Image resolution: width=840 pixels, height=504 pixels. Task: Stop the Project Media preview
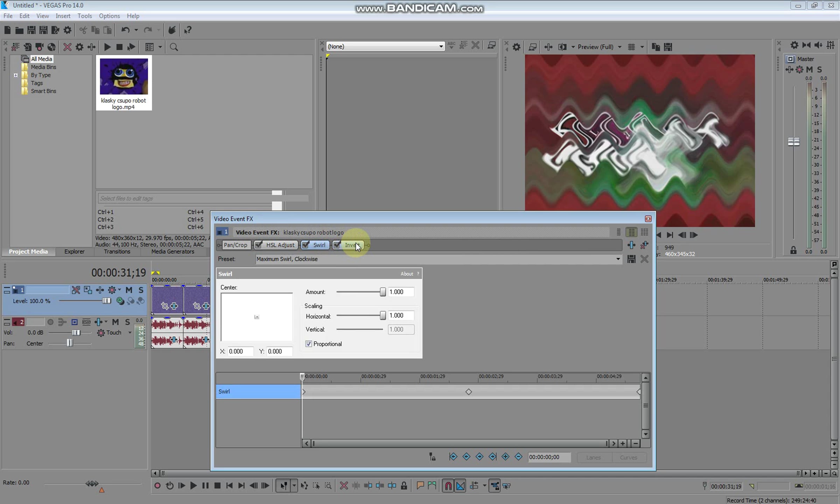(x=119, y=47)
